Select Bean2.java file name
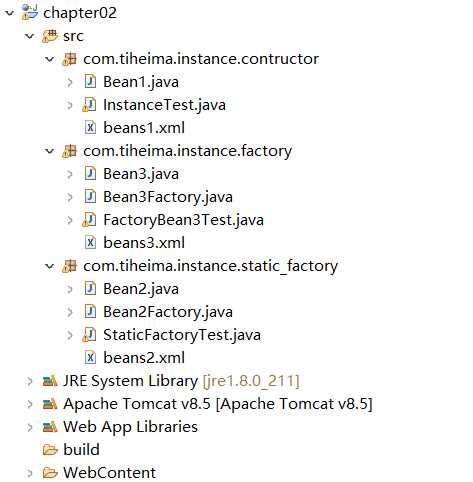The height and width of the screenshot is (482, 473). (141, 289)
